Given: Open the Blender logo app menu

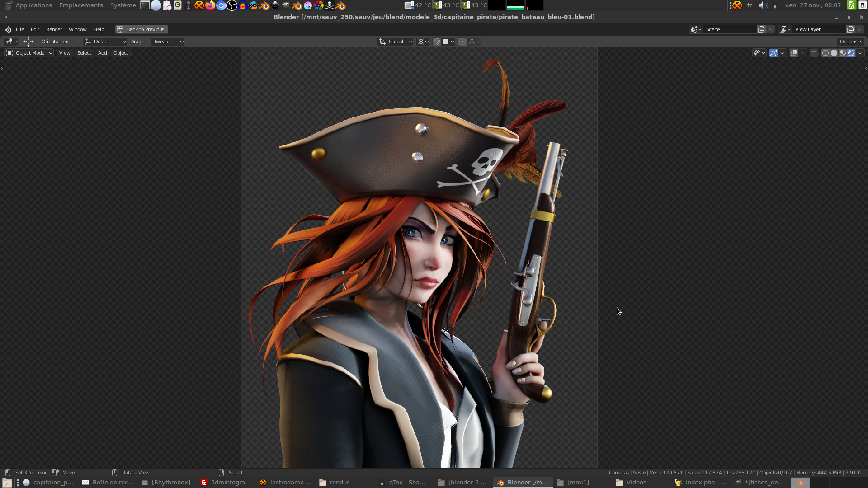Looking at the screenshot, I should click(x=8, y=29).
